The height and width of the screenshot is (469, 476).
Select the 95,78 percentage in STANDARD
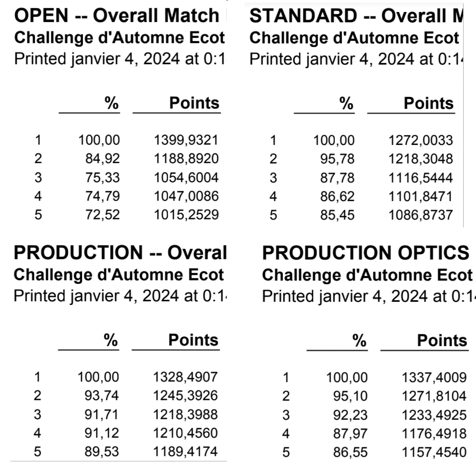point(337,159)
